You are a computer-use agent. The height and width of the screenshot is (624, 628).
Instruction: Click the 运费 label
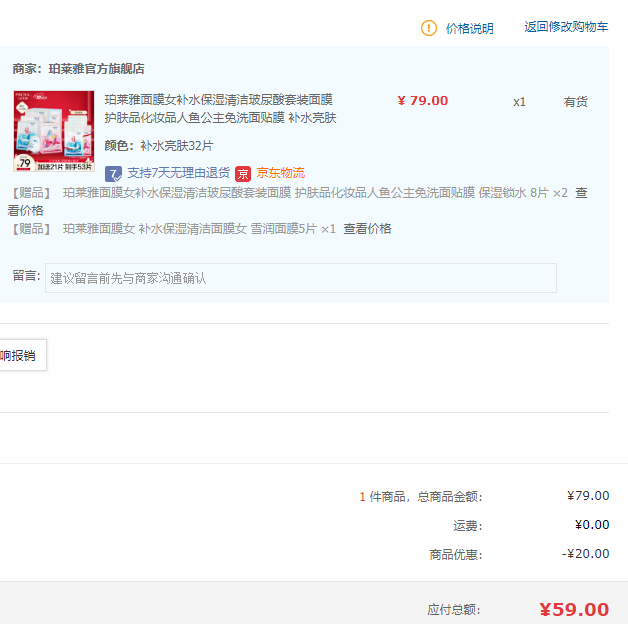click(x=468, y=525)
